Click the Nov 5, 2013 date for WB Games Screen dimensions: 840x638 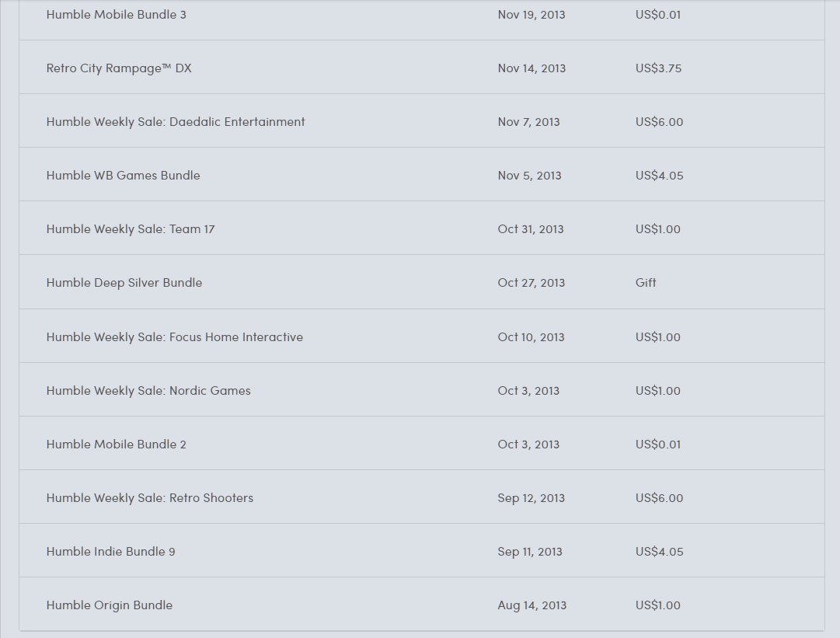coord(529,176)
